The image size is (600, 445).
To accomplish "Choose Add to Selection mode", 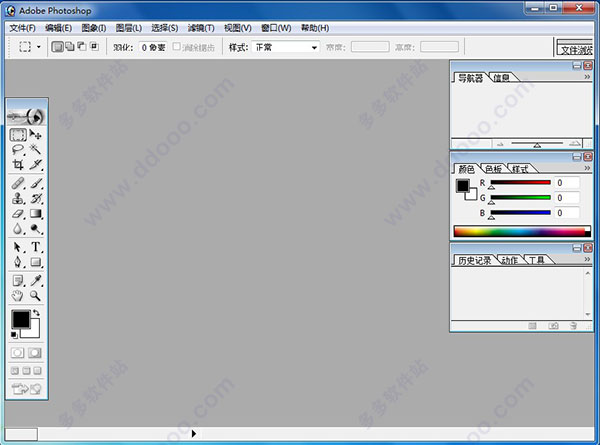I will click(70, 47).
